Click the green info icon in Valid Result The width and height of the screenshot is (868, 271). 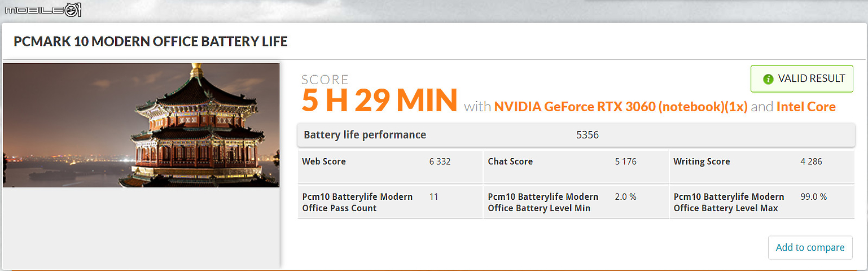768,79
